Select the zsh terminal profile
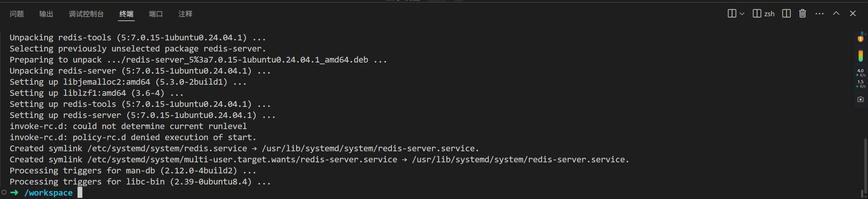The height and width of the screenshot is (199, 868). [763, 14]
